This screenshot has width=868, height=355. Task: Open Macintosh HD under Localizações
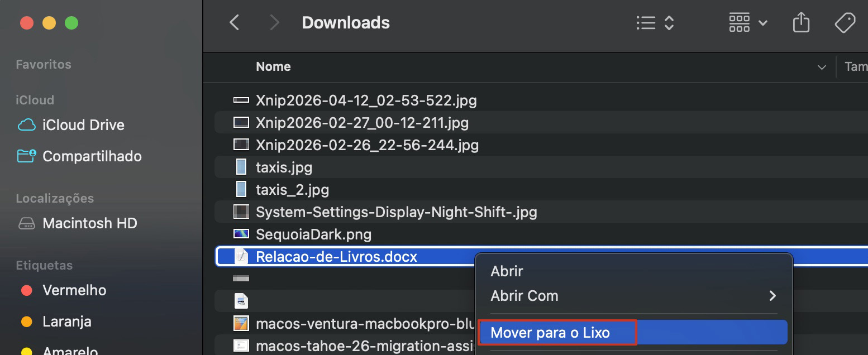(89, 223)
